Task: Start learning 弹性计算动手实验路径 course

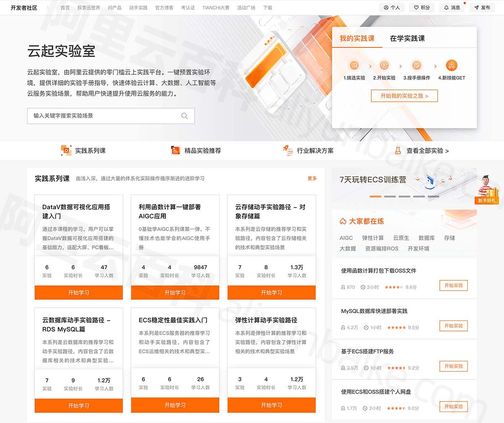Action: click(272, 405)
